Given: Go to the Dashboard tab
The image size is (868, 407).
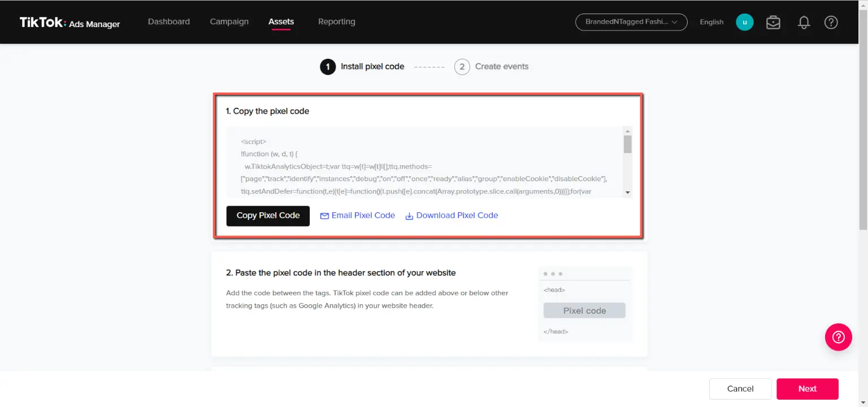Looking at the screenshot, I should coord(168,21).
